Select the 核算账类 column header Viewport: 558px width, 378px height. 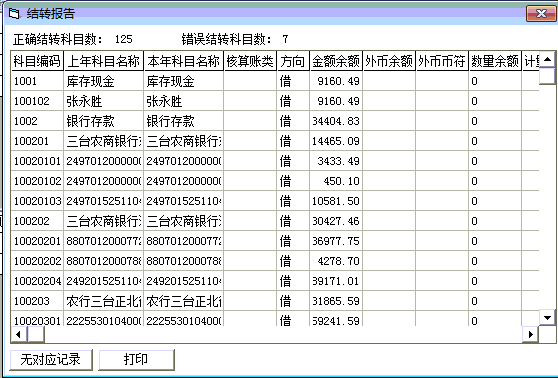[x=250, y=61]
